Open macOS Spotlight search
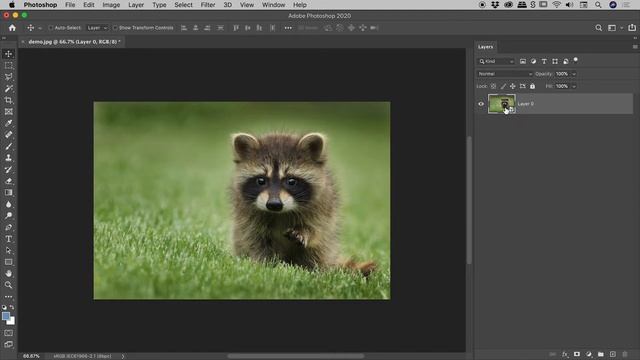This screenshot has width=640, height=360. [x=598, y=5]
